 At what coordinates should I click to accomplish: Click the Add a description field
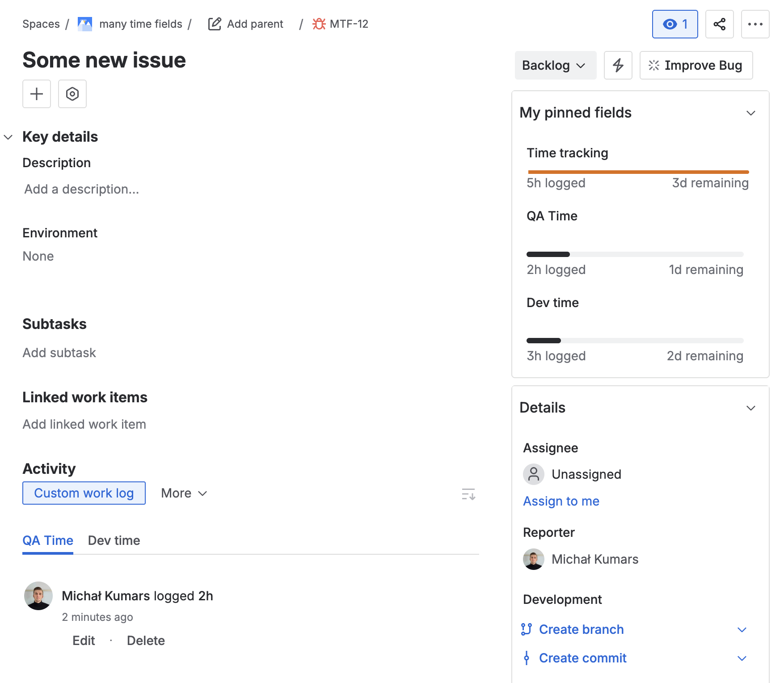[x=81, y=189]
